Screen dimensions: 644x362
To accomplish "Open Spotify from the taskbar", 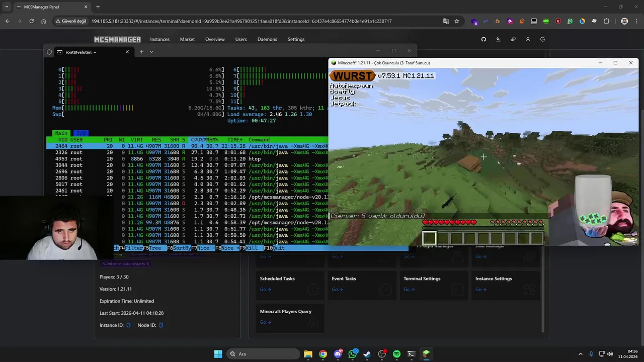I will [x=396, y=354].
